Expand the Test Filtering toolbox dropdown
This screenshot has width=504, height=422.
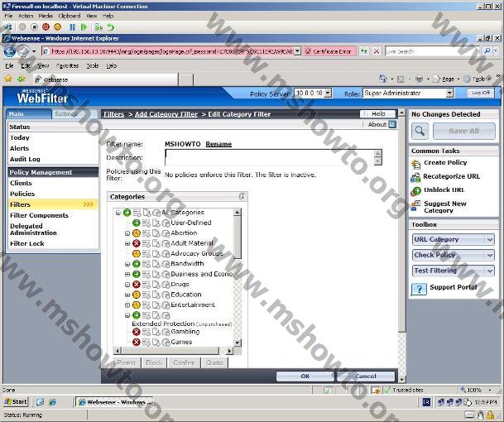(x=489, y=271)
